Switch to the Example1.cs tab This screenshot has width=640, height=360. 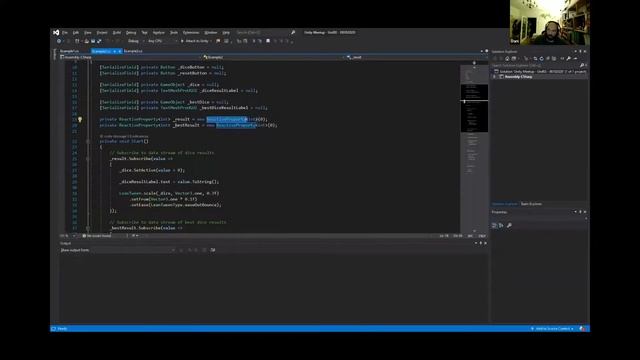pyautogui.click(x=70, y=51)
